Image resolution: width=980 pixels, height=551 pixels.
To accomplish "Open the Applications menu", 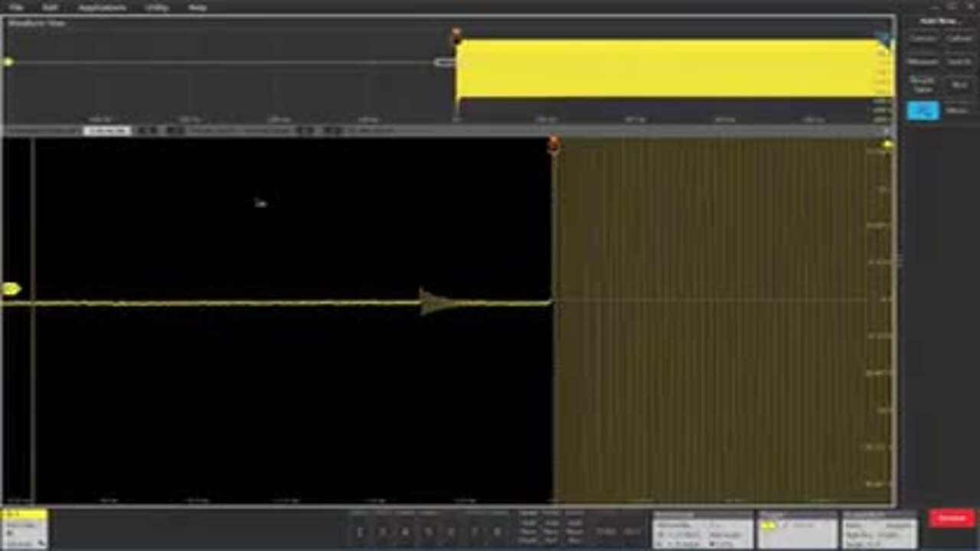I will click(102, 7).
